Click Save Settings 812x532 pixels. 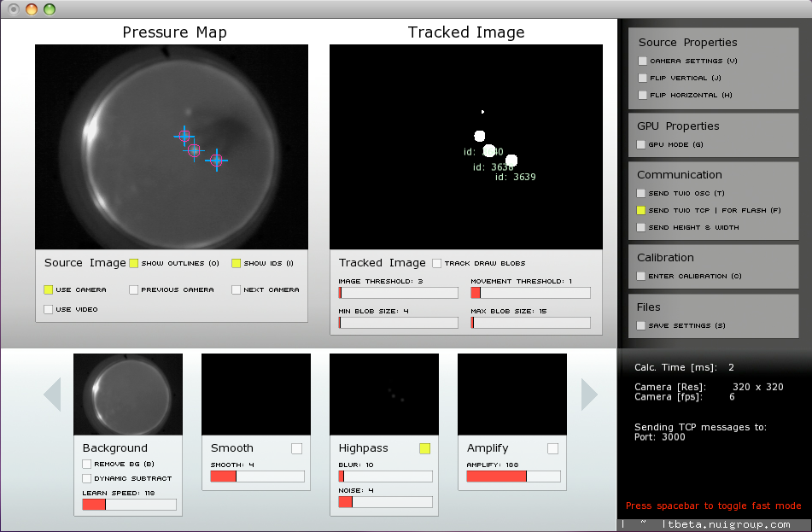tap(642, 326)
